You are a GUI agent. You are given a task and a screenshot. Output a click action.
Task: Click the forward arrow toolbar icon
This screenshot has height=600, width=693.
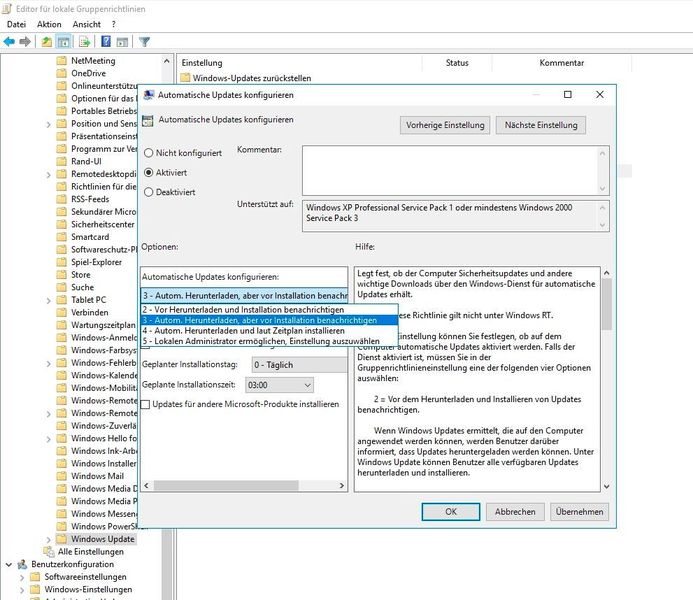point(25,42)
